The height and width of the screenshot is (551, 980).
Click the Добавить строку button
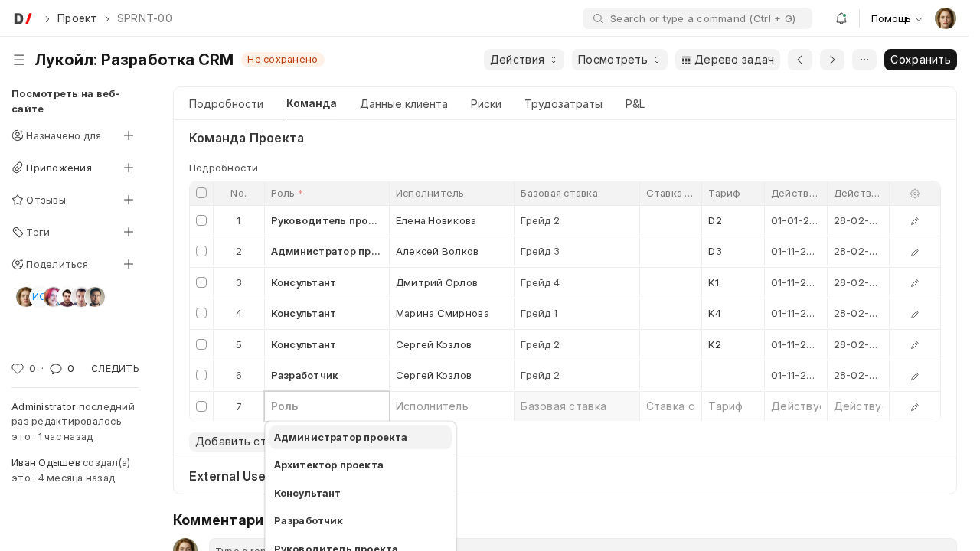(x=227, y=442)
